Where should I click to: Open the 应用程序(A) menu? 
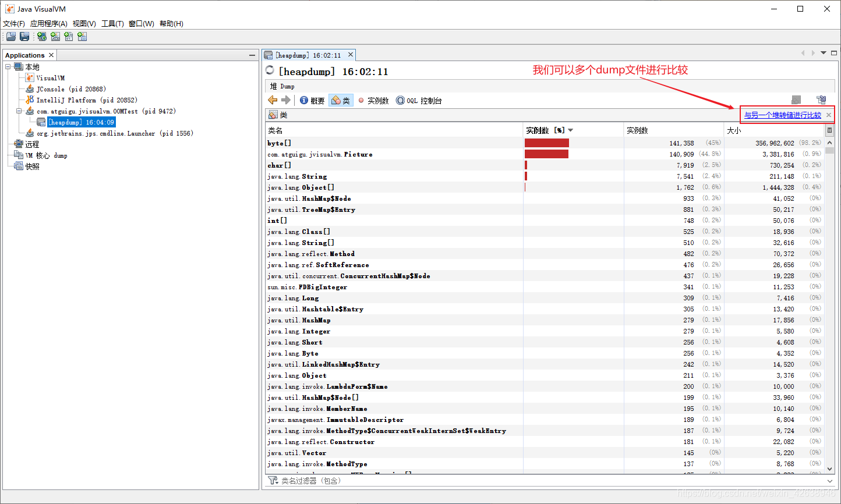click(49, 23)
